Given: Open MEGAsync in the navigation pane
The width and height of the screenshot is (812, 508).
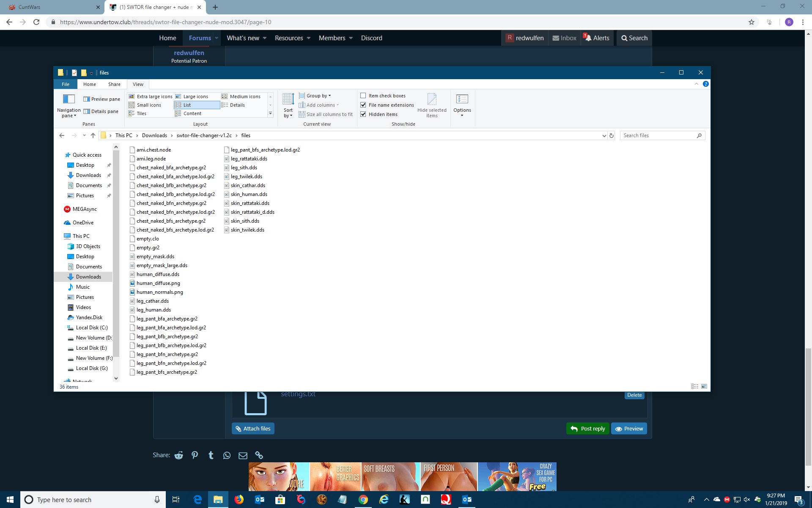Looking at the screenshot, I should pos(85,209).
